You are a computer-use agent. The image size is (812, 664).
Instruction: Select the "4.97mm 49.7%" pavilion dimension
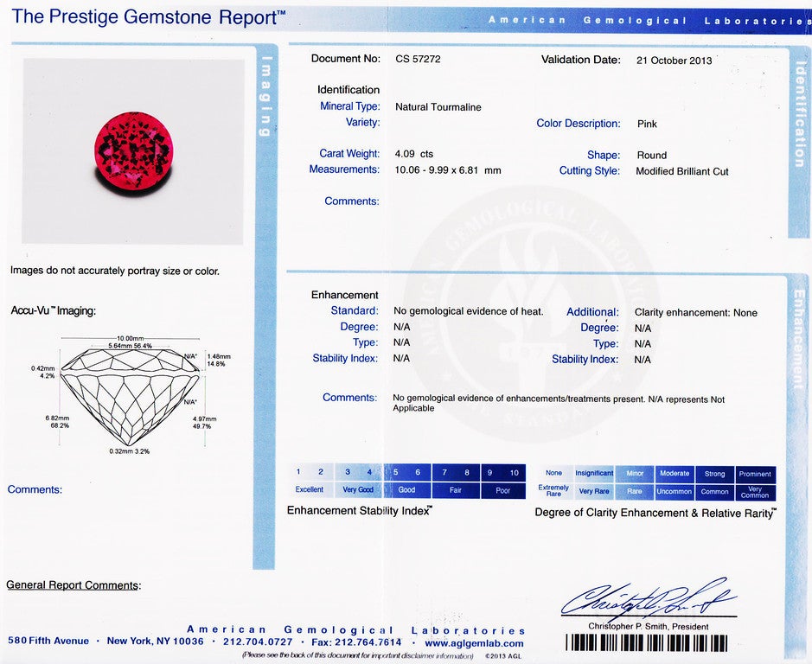point(205,423)
